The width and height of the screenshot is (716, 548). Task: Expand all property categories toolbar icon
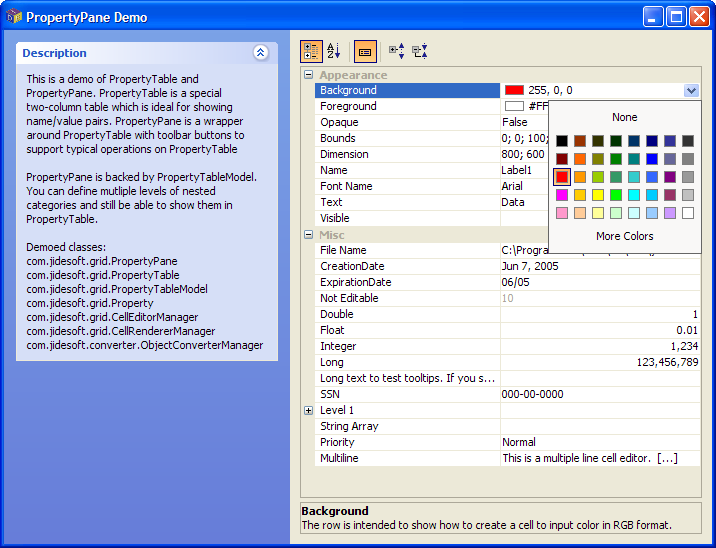coord(396,51)
